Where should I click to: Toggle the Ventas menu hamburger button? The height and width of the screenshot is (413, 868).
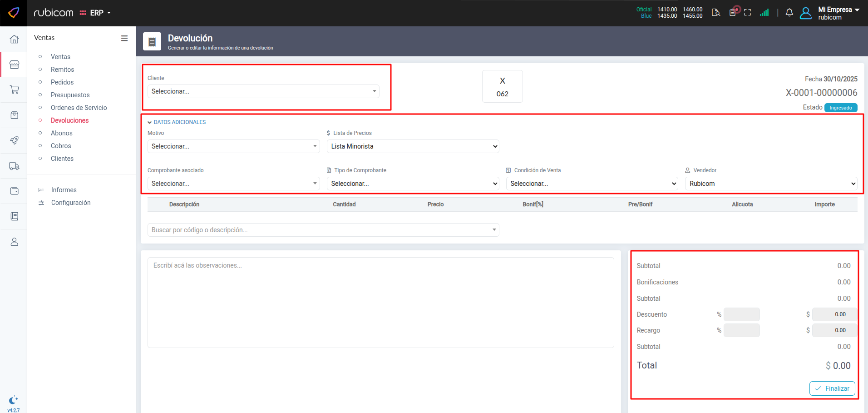[124, 38]
